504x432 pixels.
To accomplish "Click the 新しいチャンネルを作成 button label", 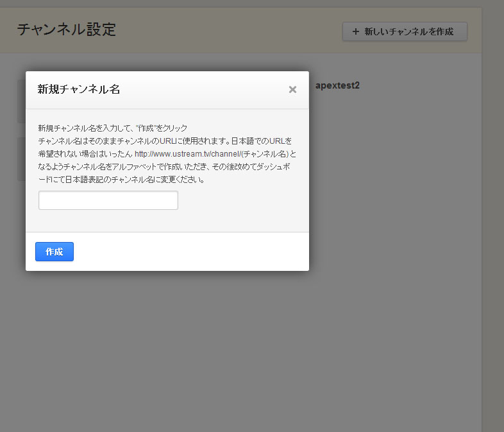I will tap(409, 31).
